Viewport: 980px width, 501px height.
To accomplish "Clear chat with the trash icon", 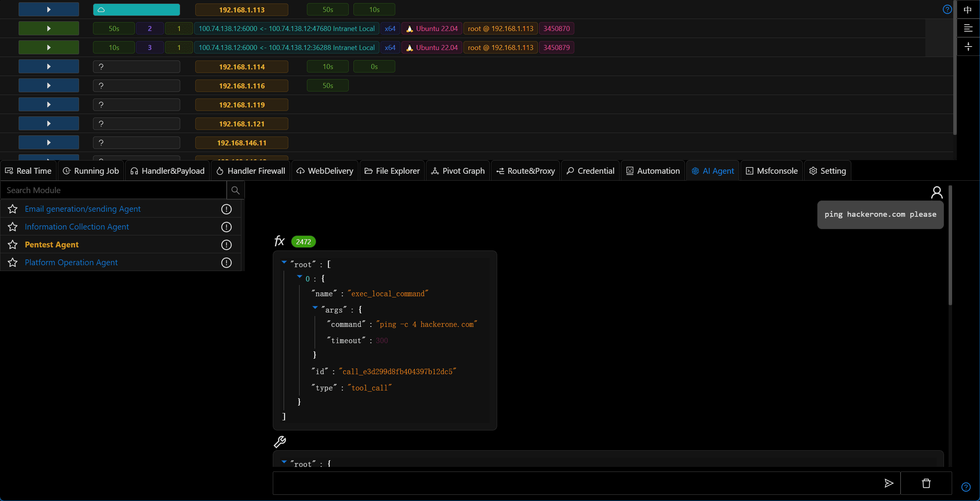I will click(926, 483).
